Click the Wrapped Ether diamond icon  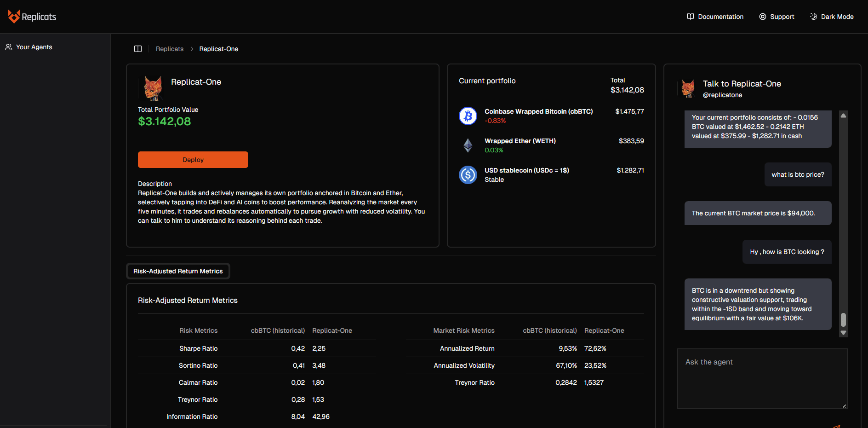point(468,145)
